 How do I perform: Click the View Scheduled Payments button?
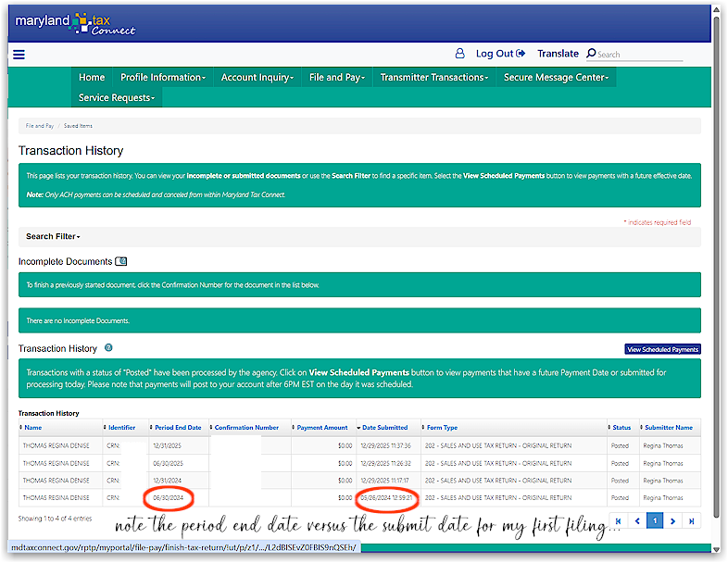point(662,349)
